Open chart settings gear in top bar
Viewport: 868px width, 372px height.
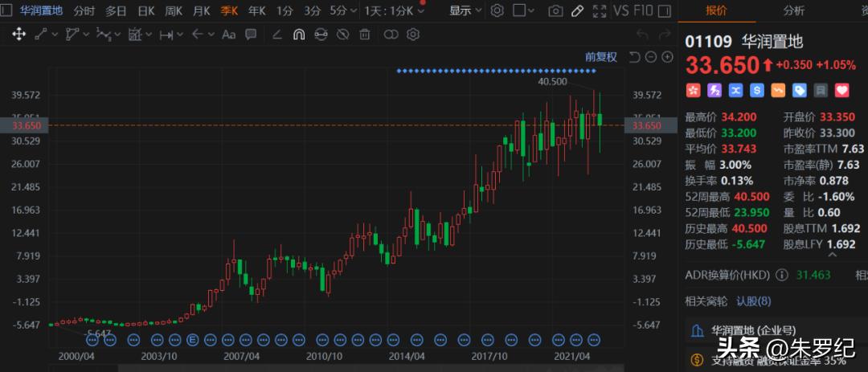497,10
